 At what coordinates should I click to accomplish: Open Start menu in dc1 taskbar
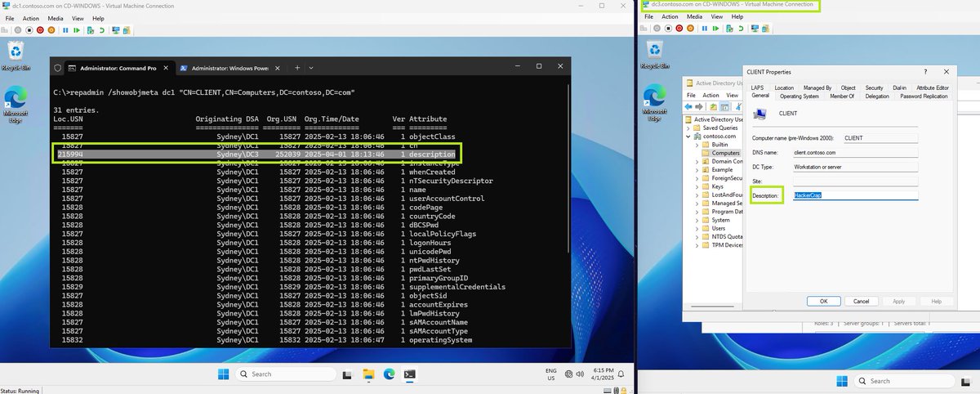click(x=223, y=374)
